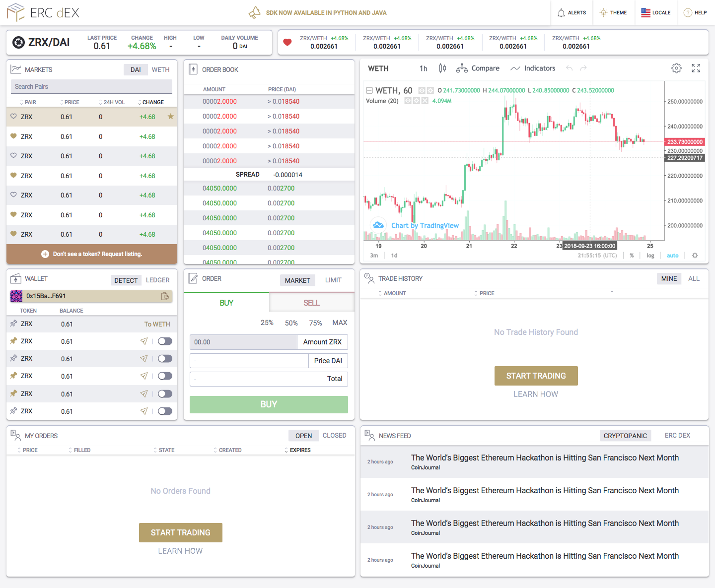Click START TRADING in the Trade History panel
Screen dimensions: 715x588
point(536,376)
